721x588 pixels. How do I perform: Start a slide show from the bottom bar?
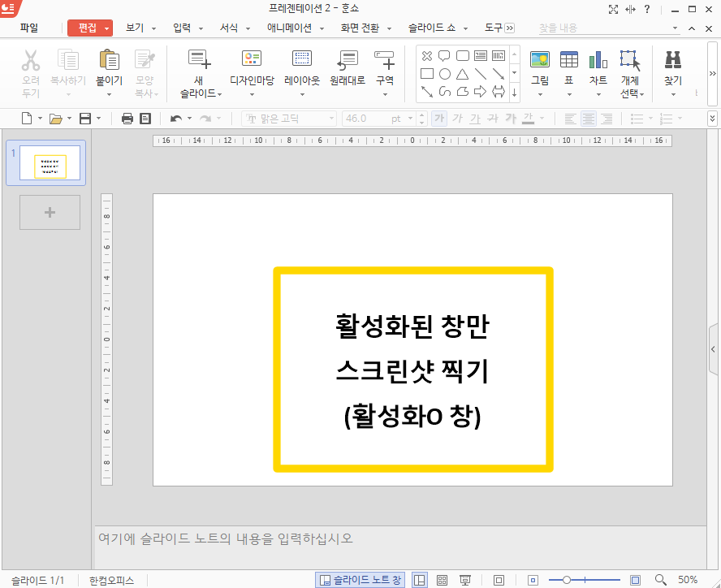point(464,579)
